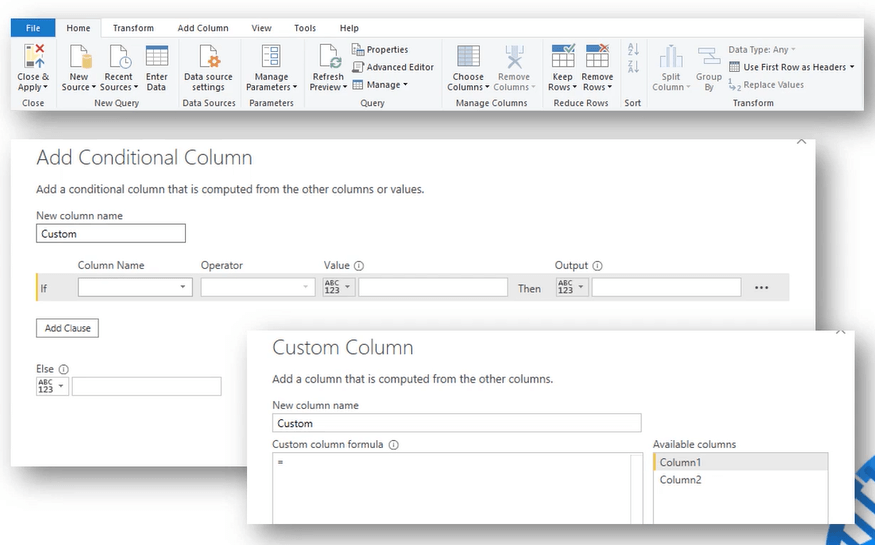Open the Help tab
This screenshot has width=875, height=545.
[349, 28]
